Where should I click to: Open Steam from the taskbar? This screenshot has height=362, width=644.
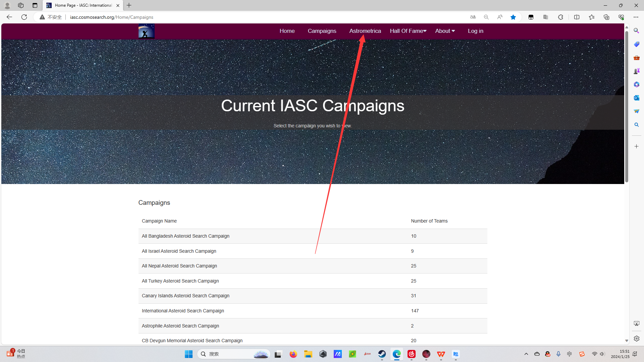pos(382,354)
